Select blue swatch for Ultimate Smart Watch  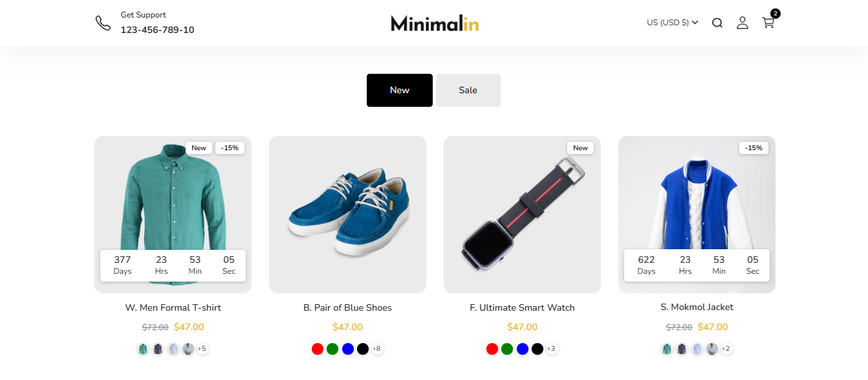pos(523,349)
